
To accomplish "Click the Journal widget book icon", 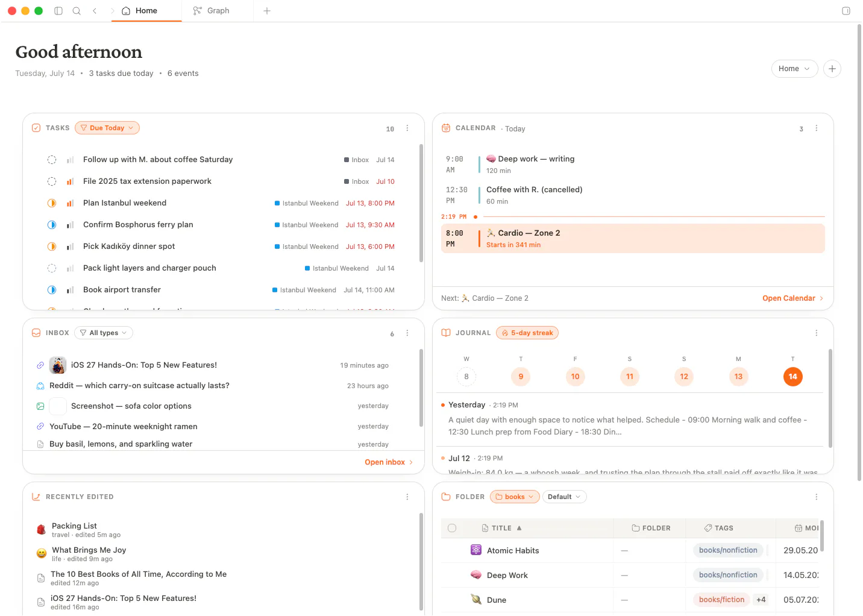I will coord(446,333).
